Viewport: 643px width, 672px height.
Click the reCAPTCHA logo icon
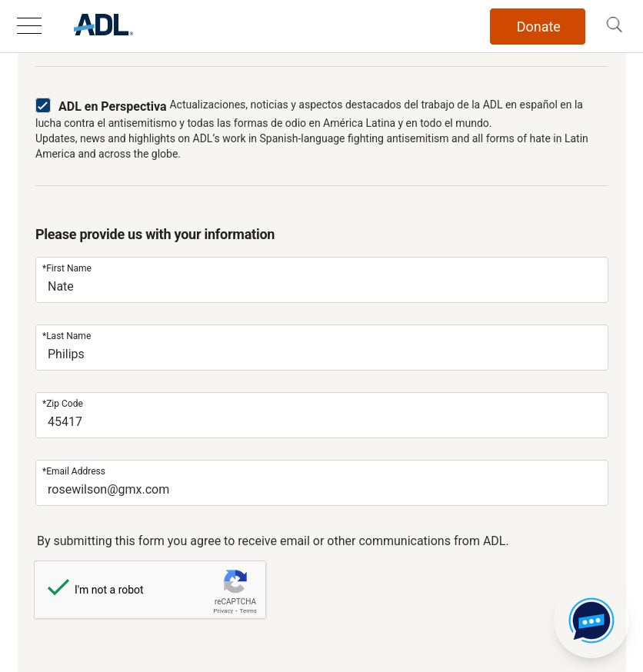[x=235, y=581]
